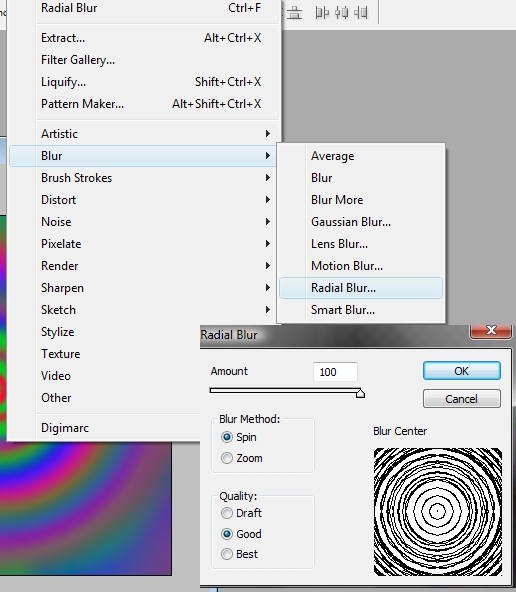The width and height of the screenshot is (516, 592).
Task: Click the Radial Blur dialog title bar
Action: pos(334,335)
